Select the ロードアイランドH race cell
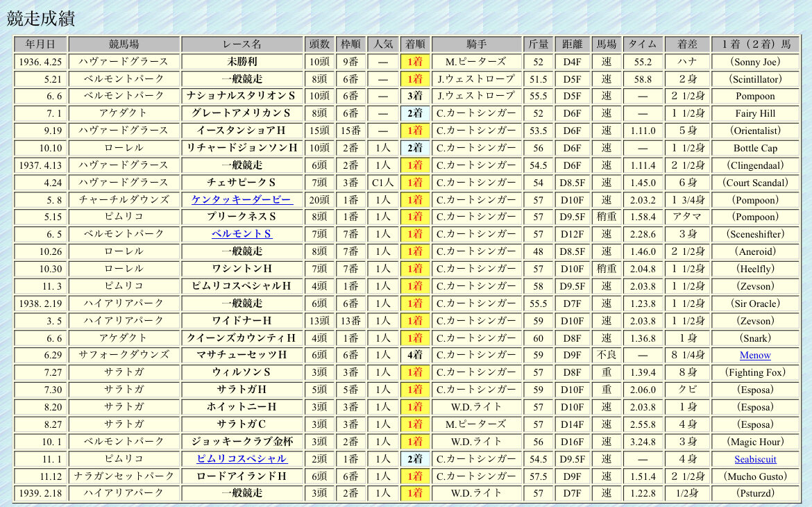 (x=242, y=476)
